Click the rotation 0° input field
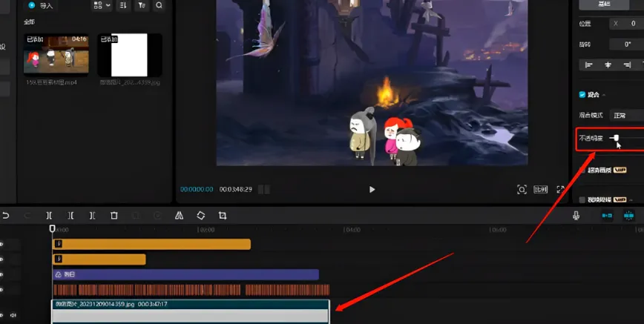The width and height of the screenshot is (644, 324). (x=627, y=44)
